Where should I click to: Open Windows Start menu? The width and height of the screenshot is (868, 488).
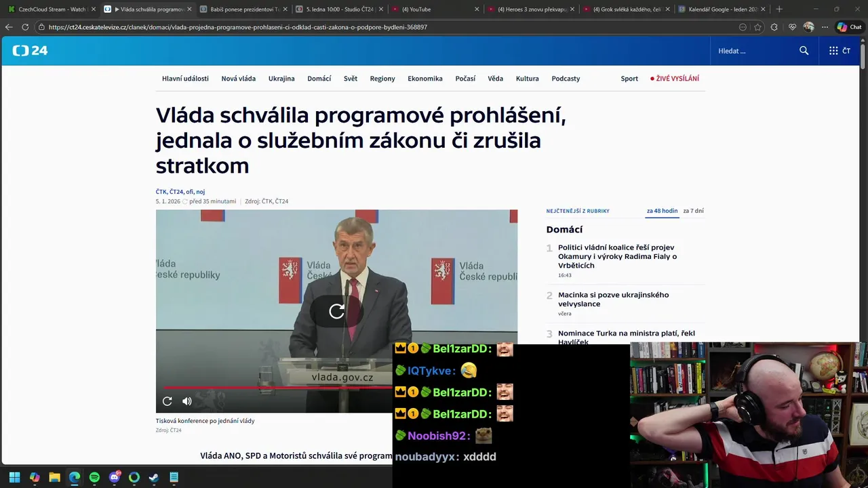(14, 477)
